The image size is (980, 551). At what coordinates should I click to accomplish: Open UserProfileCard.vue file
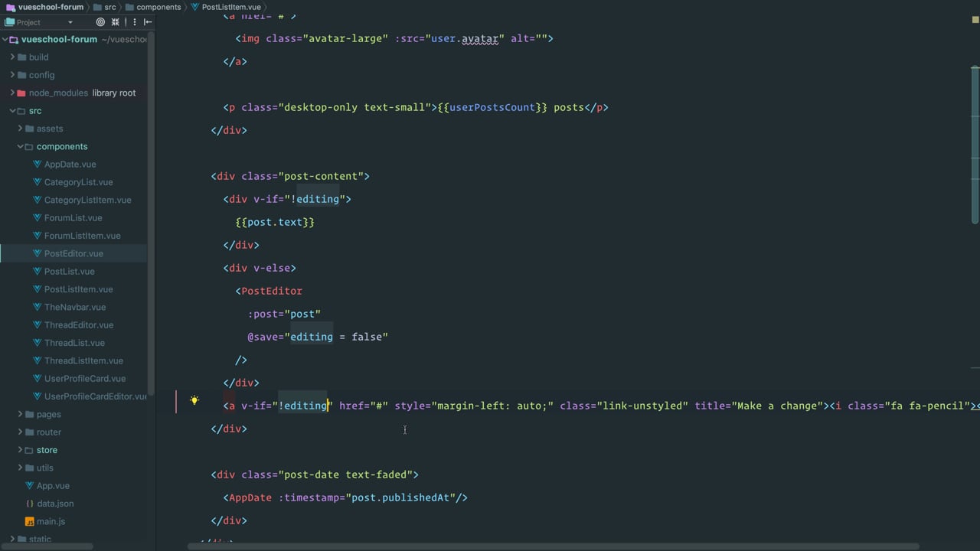[x=85, y=379]
